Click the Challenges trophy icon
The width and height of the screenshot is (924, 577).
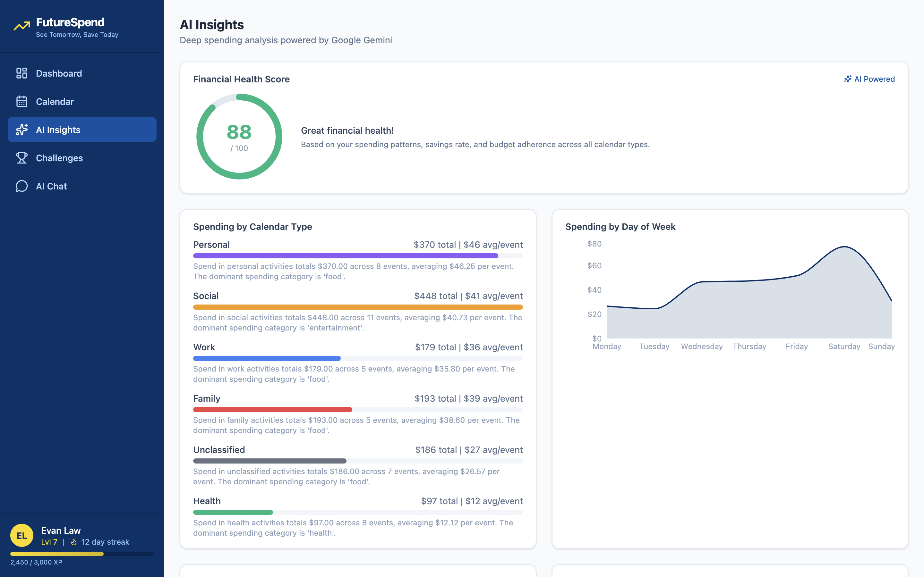click(x=22, y=158)
